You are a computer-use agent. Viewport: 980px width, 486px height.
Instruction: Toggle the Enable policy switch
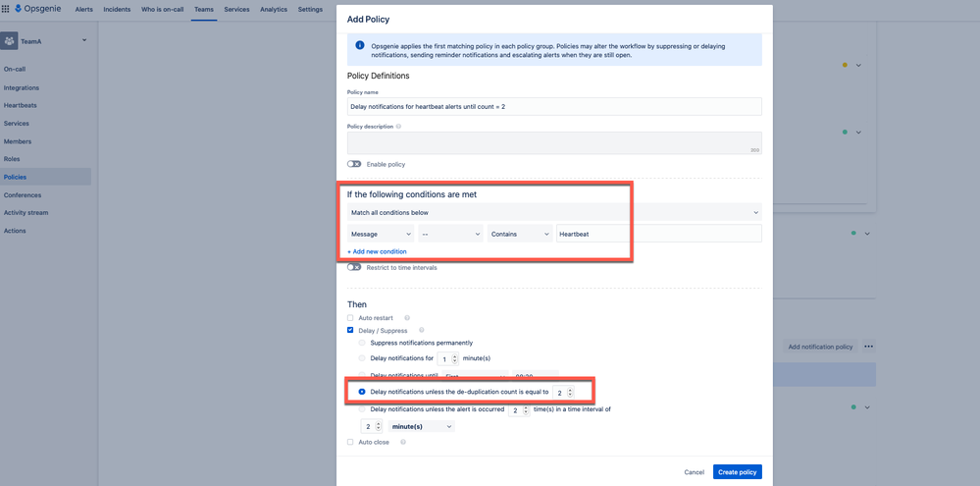pyautogui.click(x=354, y=164)
